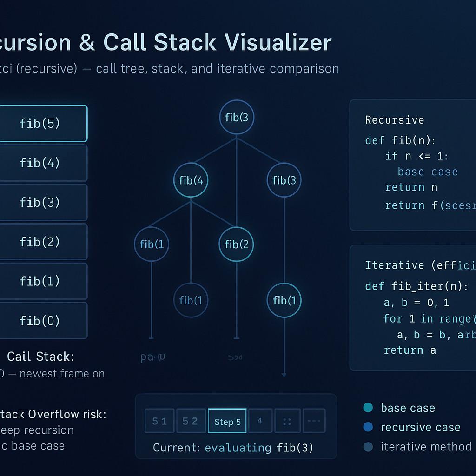Click the 'if n <= 1:' code line
This screenshot has height=476, width=476.
pos(416,156)
